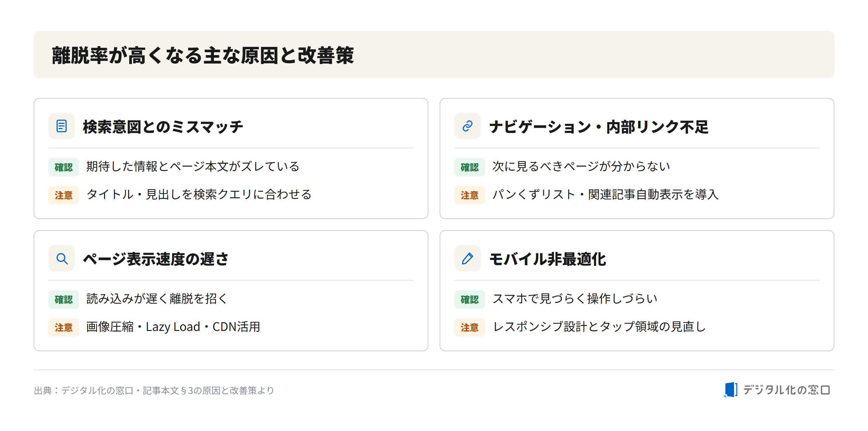Select the heading ページ表示速度の遅さ
The image size is (868, 431).
coord(155,259)
